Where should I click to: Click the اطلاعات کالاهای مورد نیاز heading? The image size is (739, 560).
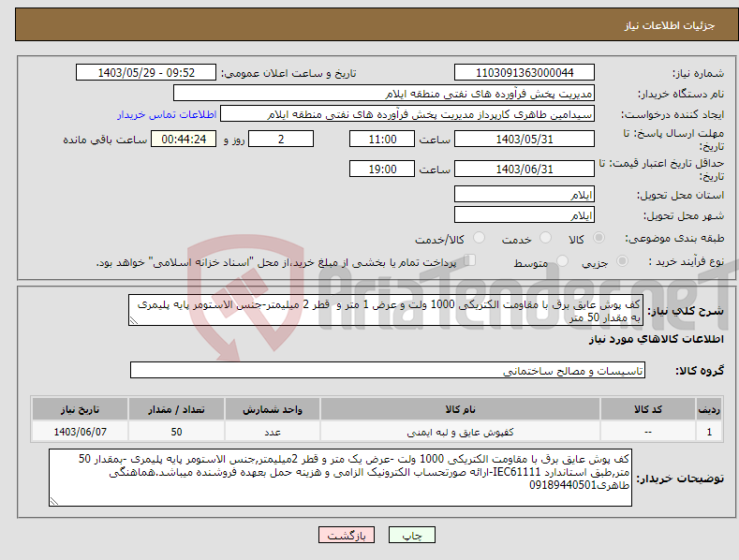656,339
